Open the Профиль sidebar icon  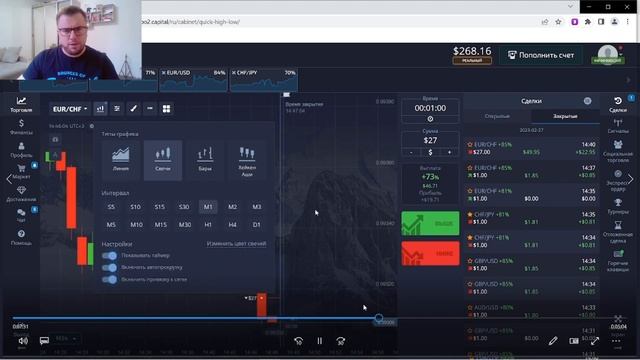pos(21,149)
